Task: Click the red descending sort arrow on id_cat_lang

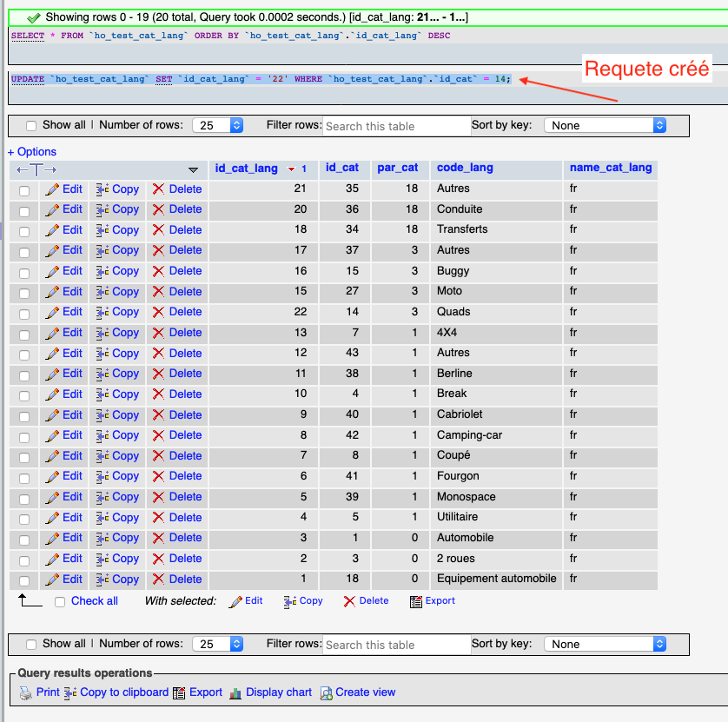Action: tap(292, 169)
